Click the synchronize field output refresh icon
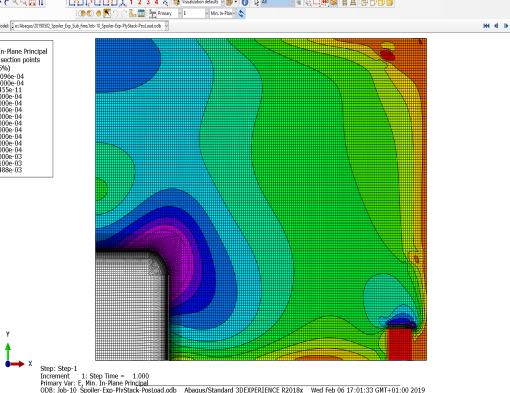510x393 pixels. click(241, 13)
